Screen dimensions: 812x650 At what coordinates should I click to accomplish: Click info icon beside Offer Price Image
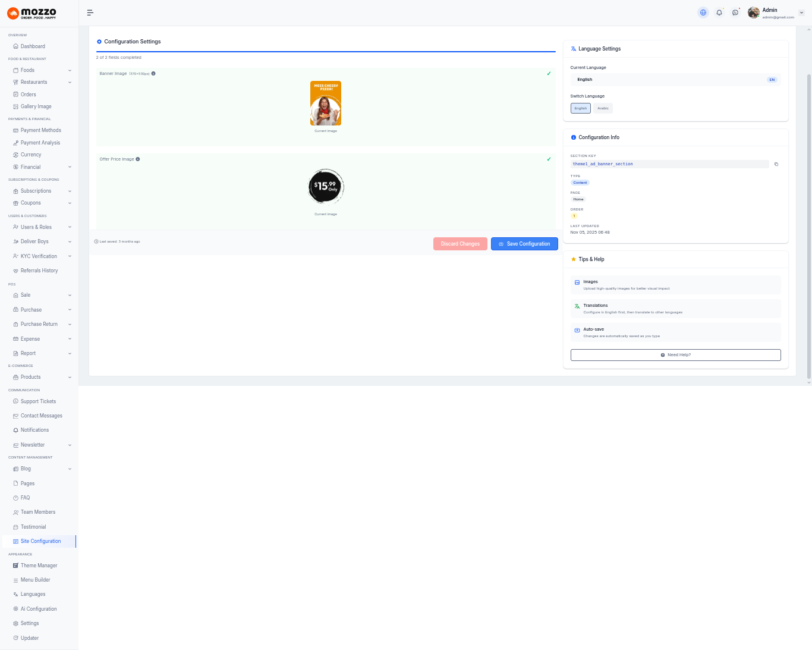tap(138, 159)
